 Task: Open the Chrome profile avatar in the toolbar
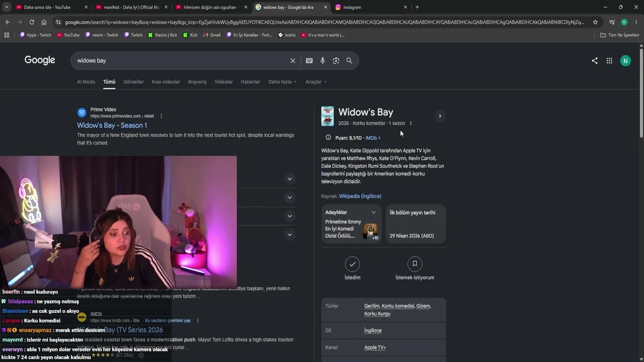tap(624, 22)
